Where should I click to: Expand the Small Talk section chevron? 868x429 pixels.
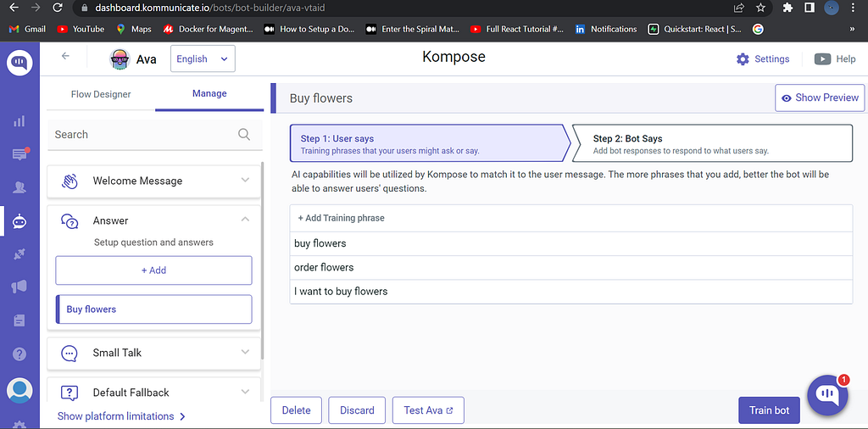click(x=245, y=352)
